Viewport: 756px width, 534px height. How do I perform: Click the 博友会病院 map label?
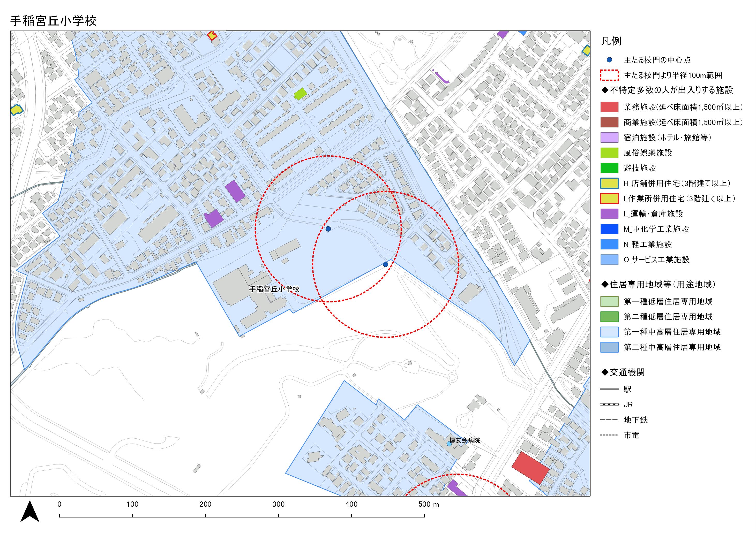click(465, 440)
